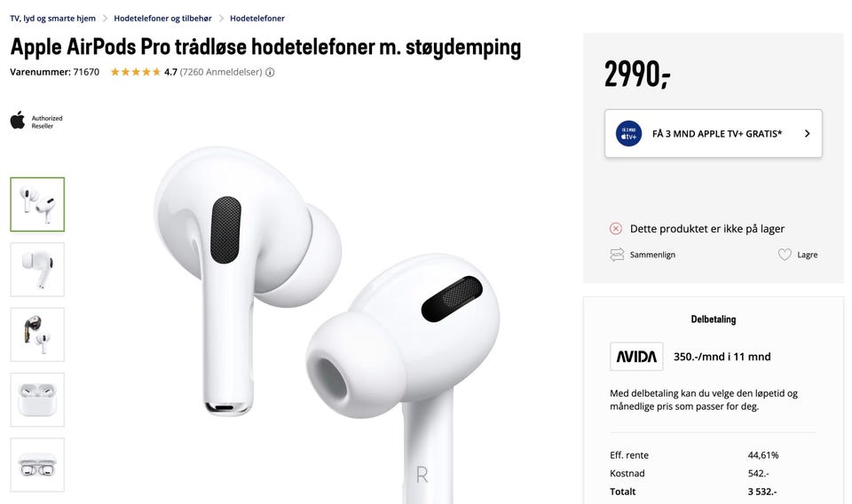Open the 7260 Anmeldelser reviews link
Screen dimensions: 852x504
click(221, 72)
